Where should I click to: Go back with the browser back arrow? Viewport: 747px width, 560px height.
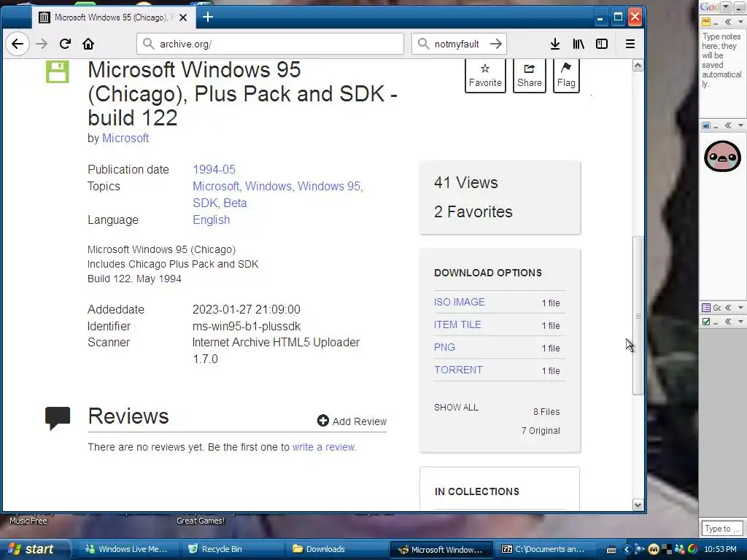tap(18, 44)
